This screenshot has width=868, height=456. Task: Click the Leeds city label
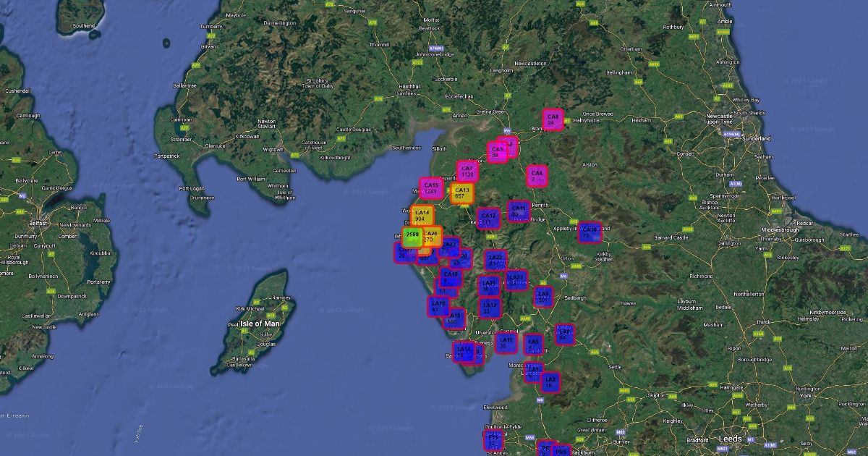point(729,439)
